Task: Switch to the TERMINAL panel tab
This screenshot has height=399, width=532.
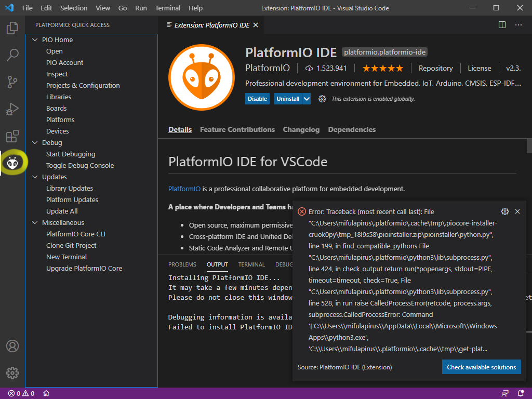Action: 251,264
